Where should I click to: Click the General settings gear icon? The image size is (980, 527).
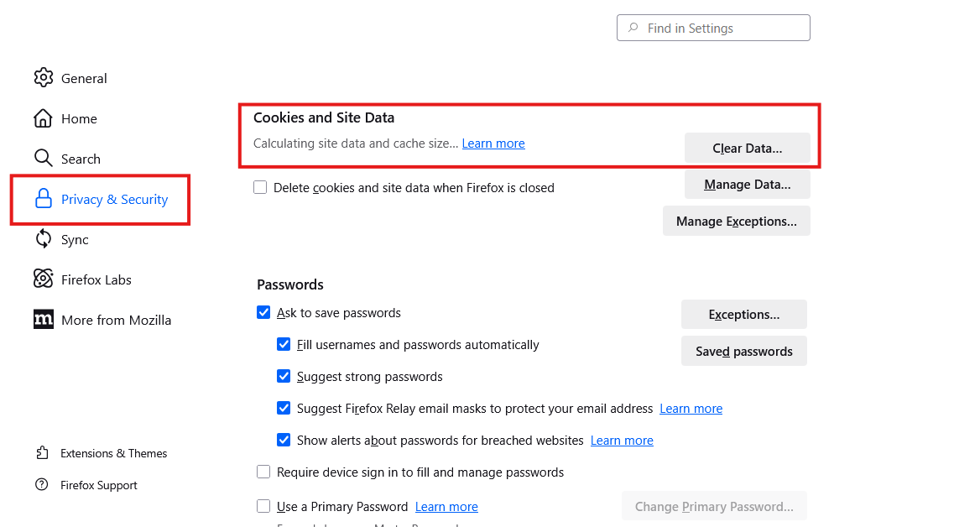pyautogui.click(x=44, y=77)
